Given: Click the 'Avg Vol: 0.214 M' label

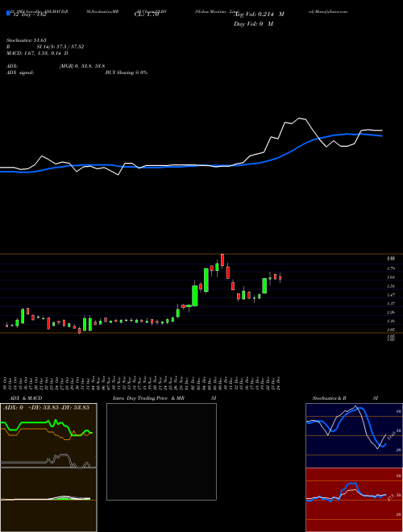Looking at the screenshot, I should pos(260,15).
